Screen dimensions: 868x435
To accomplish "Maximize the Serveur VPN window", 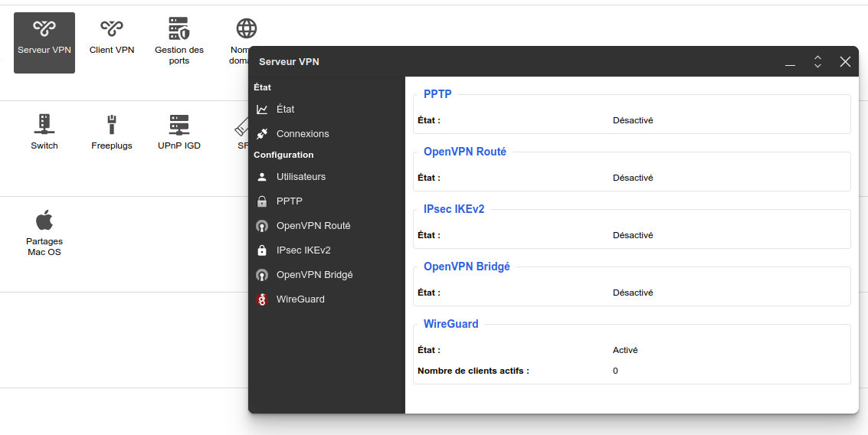I will tap(817, 61).
